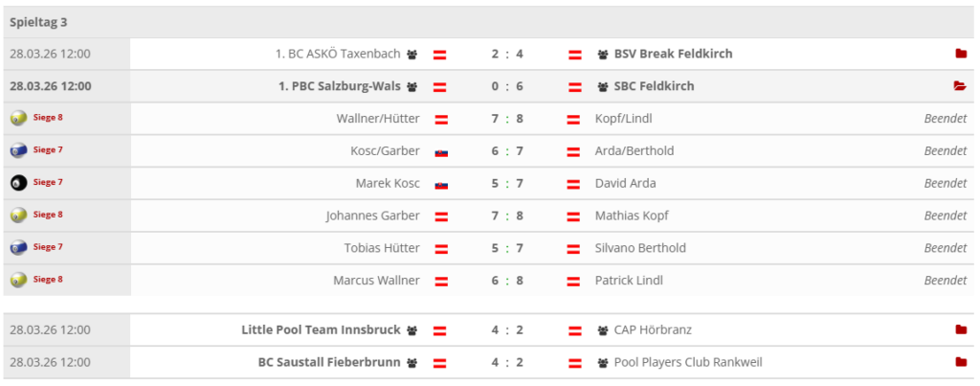Image resolution: width=980 pixels, height=386 pixels.
Task: Click the 0 : 6 score for Salzburg-Wals
Action: point(507,86)
